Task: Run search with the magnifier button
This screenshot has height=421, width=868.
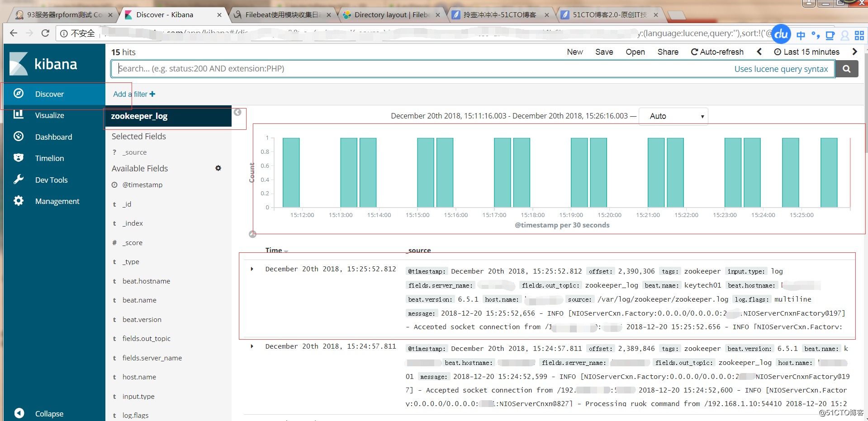Action: (847, 69)
